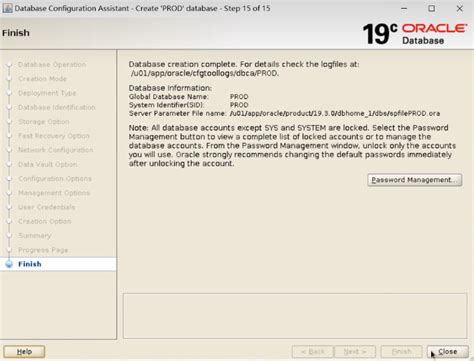Select the Progress Page step
The image size is (474, 361).
click(x=43, y=250)
